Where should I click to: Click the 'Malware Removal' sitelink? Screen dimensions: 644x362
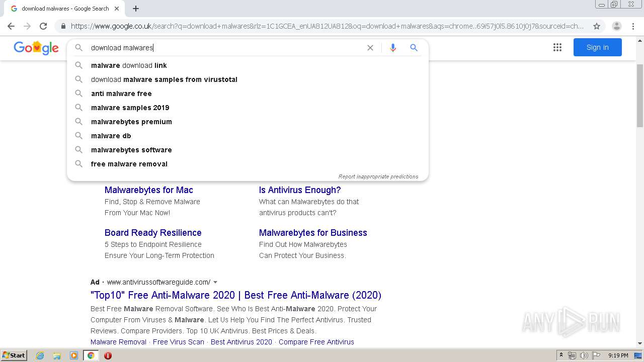click(x=118, y=342)
